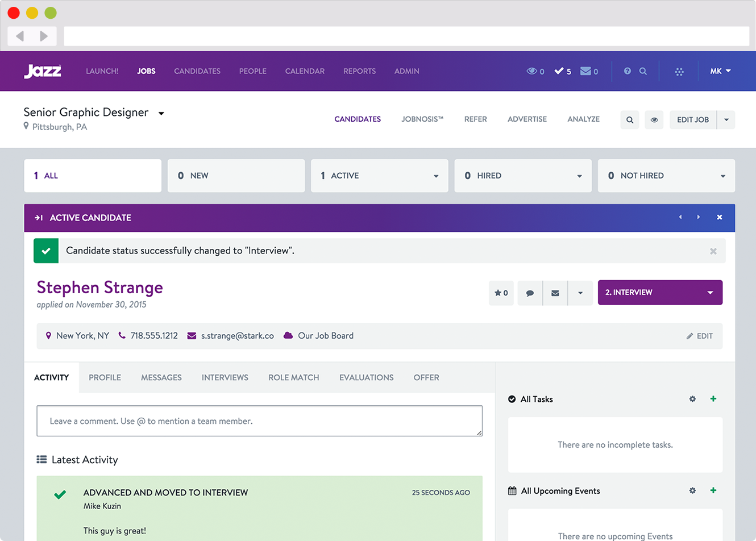This screenshot has height=541, width=756.
Task: Expand the Hired filter dropdown
Action: [x=579, y=176]
